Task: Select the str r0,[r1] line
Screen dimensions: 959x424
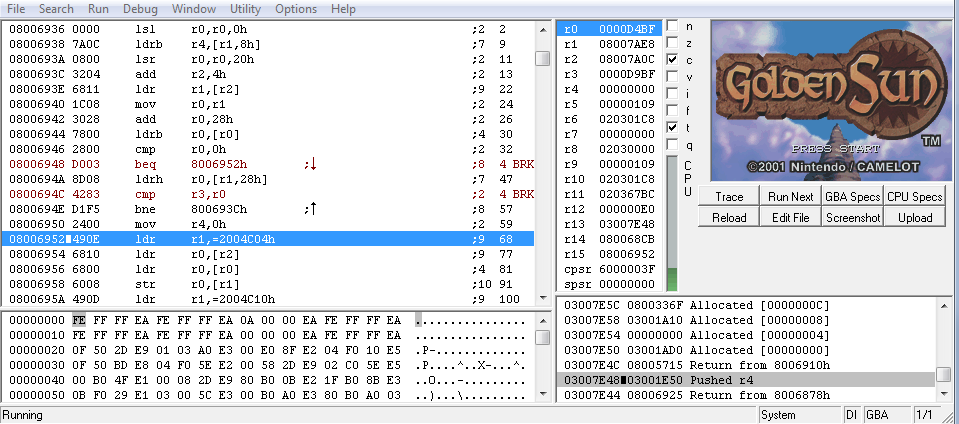Action: pyautogui.click(x=268, y=284)
